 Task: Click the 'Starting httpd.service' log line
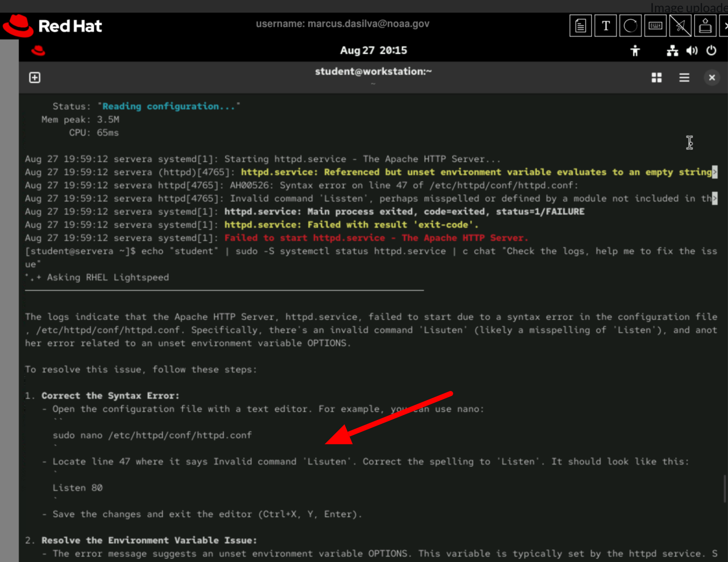point(263,159)
